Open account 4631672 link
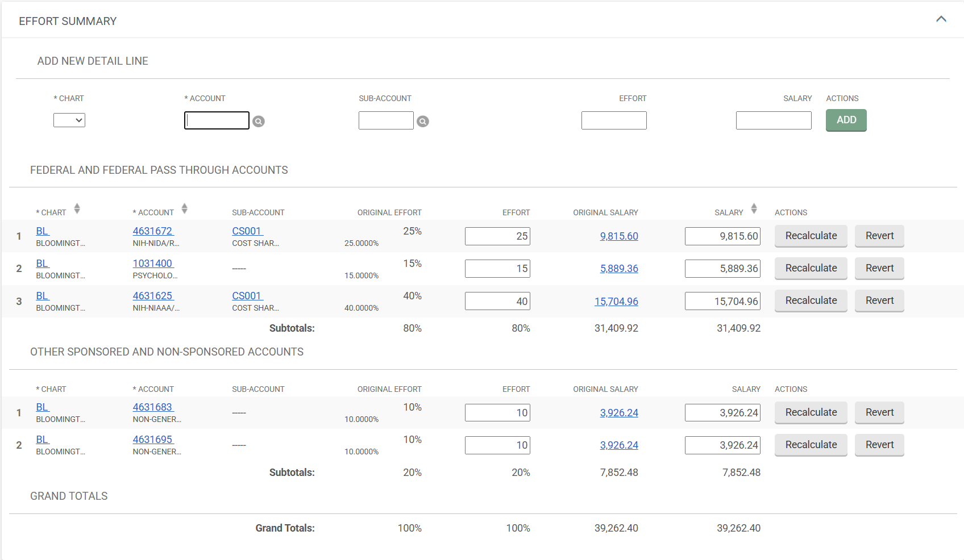Image resolution: width=964 pixels, height=560 pixels. 152,231
